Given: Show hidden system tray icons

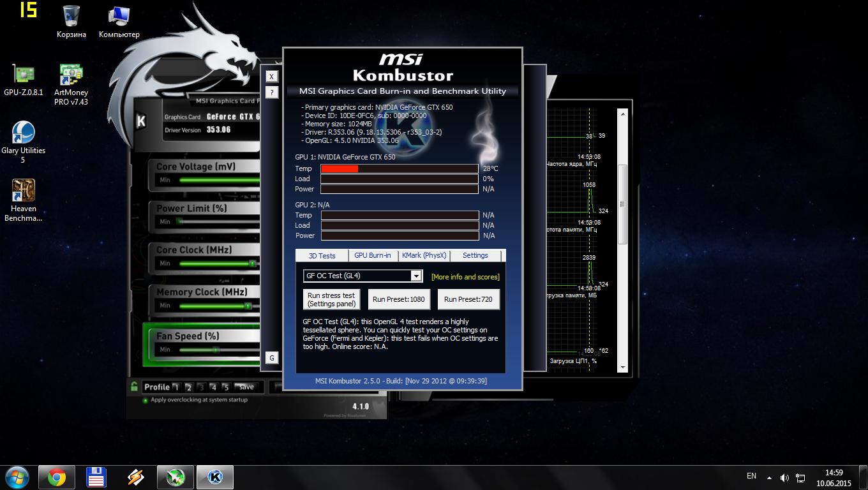Looking at the screenshot, I should click(769, 477).
